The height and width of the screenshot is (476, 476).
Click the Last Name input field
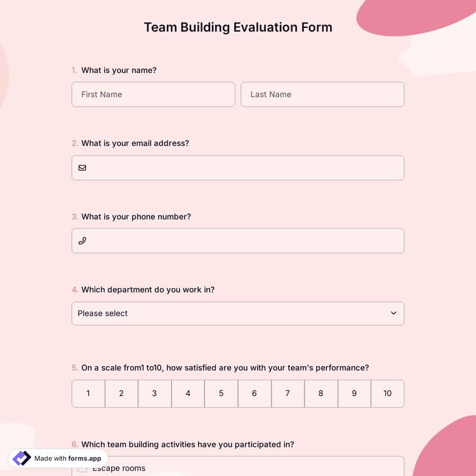[322, 95]
